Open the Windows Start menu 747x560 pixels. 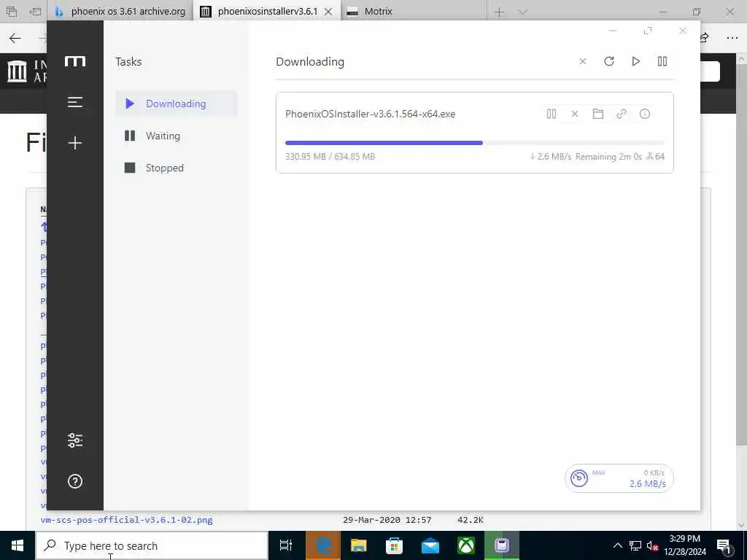click(x=18, y=545)
